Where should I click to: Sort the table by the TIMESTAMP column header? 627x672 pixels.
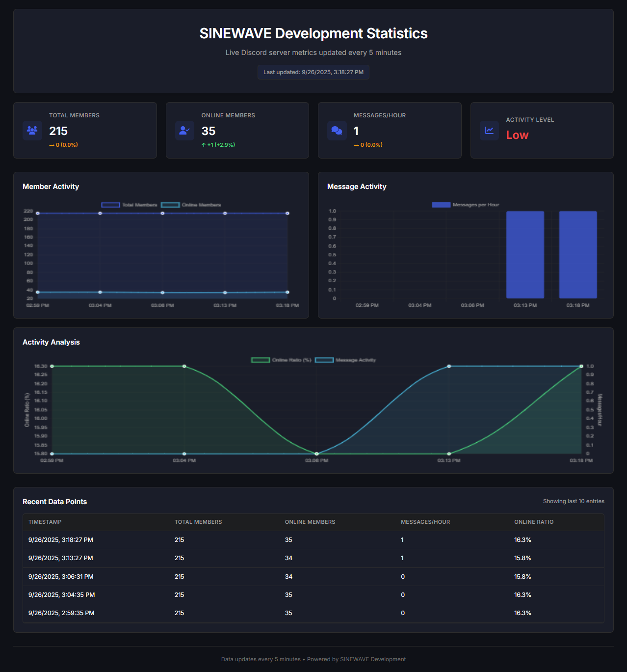click(45, 522)
